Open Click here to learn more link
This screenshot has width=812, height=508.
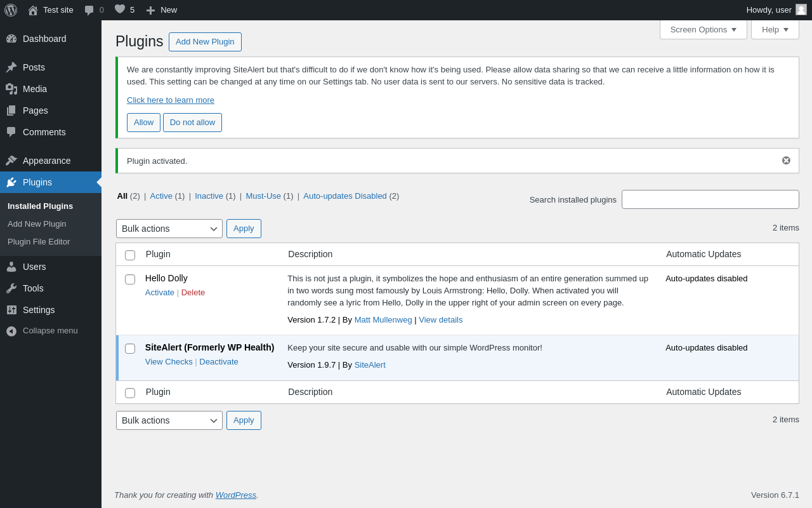[x=171, y=100]
